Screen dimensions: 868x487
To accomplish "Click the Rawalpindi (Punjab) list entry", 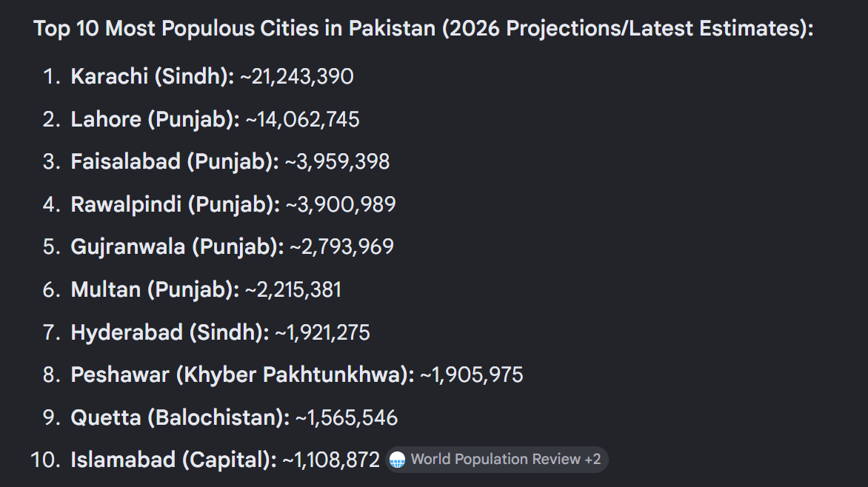I will (x=219, y=205).
